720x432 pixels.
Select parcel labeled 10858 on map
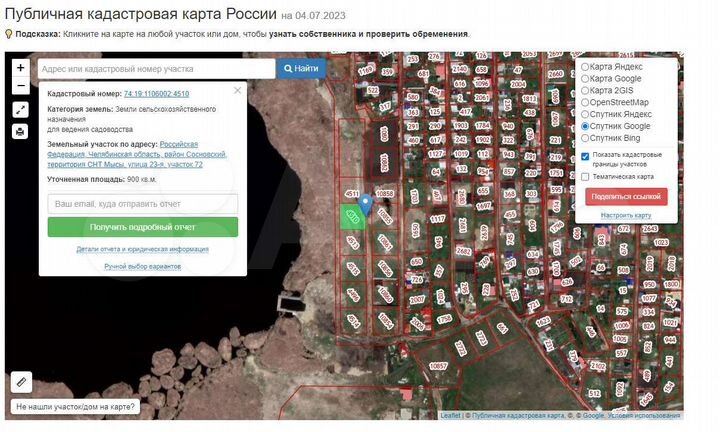click(x=385, y=194)
